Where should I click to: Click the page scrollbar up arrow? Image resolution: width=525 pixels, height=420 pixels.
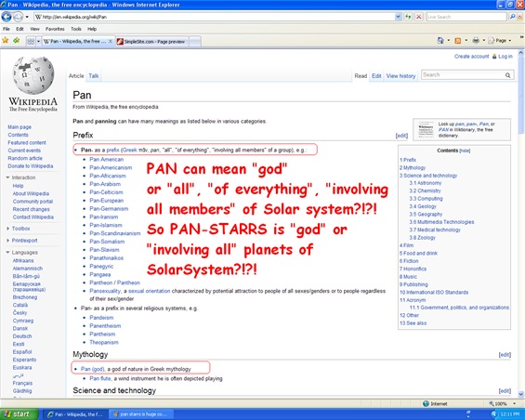(520, 53)
